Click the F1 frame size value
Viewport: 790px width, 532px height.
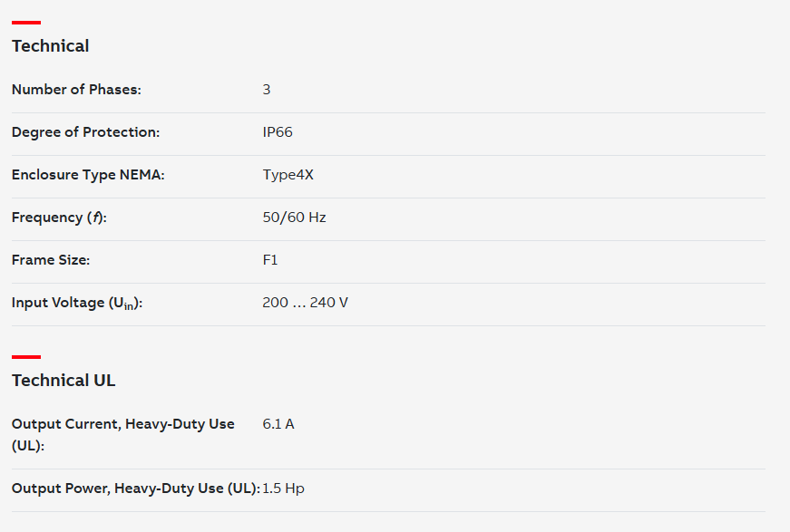(x=270, y=260)
